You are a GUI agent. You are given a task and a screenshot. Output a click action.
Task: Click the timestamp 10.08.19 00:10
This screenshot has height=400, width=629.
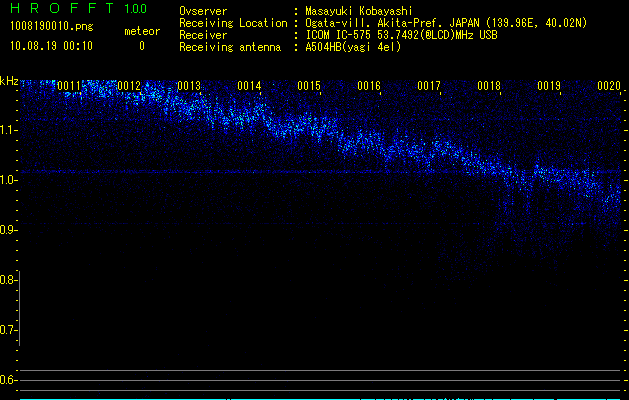point(51,46)
